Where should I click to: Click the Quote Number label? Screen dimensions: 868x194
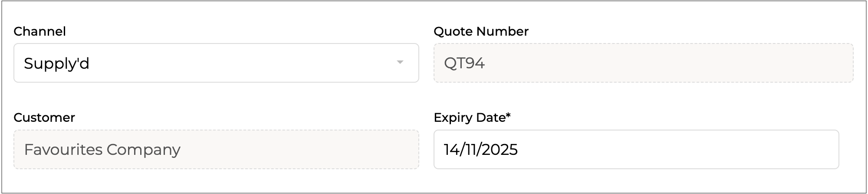[x=481, y=31]
